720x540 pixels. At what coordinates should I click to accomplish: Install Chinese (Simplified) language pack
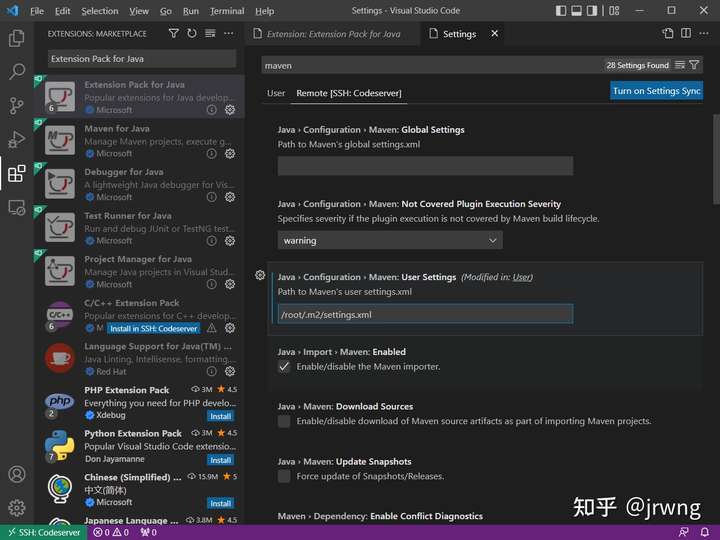tap(220, 503)
